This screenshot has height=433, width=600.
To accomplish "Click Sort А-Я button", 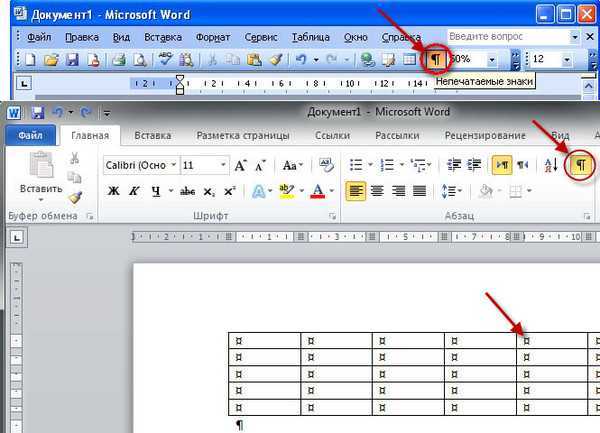I will (x=551, y=165).
